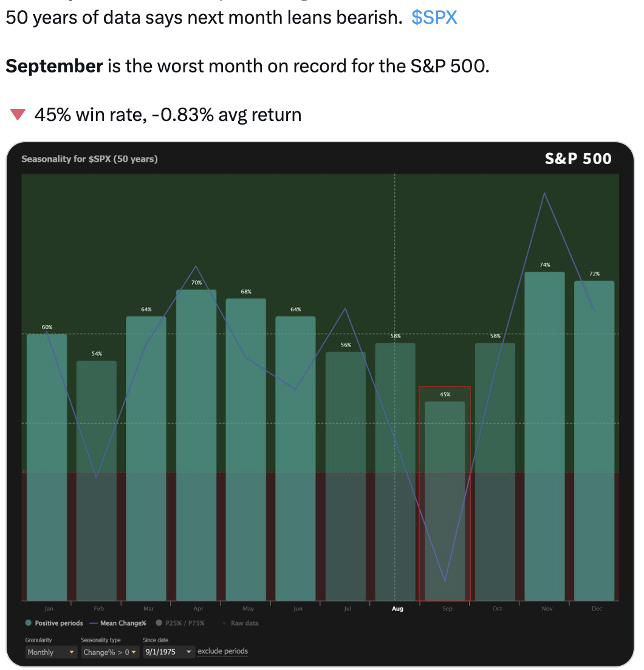
Task: Expand the Seasonality type dropdown
Action: coord(109,652)
